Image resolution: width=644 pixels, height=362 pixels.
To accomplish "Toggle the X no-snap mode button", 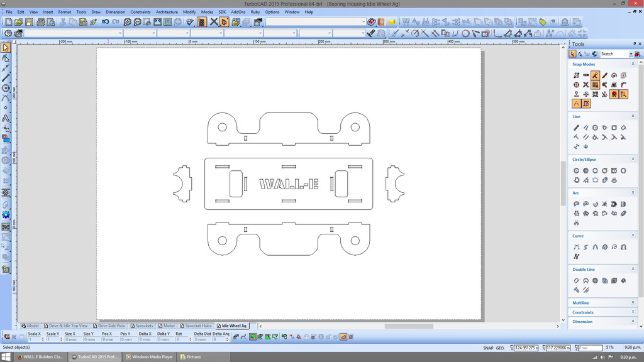I will (x=586, y=85).
